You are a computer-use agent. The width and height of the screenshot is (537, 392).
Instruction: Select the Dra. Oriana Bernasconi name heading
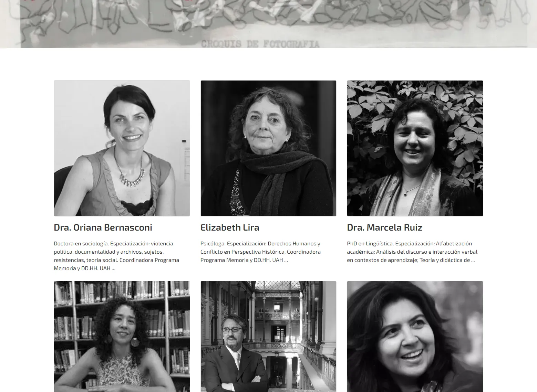103,227
